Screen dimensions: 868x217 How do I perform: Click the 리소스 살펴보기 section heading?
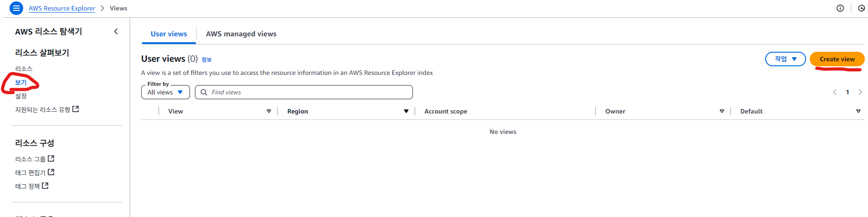tap(42, 53)
